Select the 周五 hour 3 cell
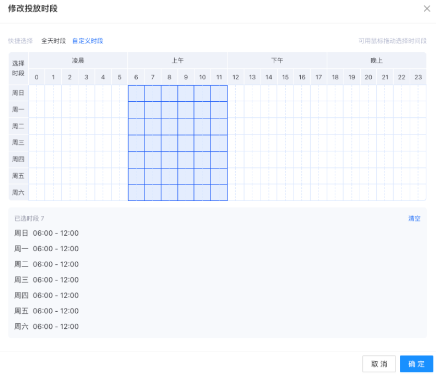Screen dimensions: 436x375 coord(86,176)
